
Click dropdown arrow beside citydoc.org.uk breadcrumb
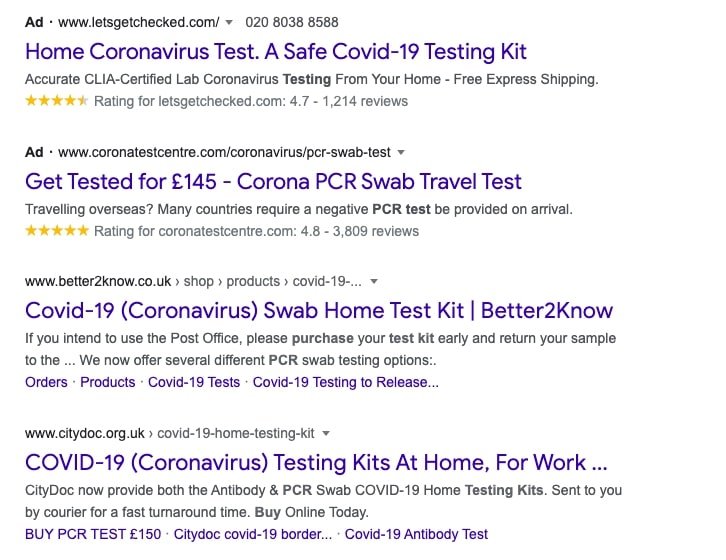pos(326,434)
